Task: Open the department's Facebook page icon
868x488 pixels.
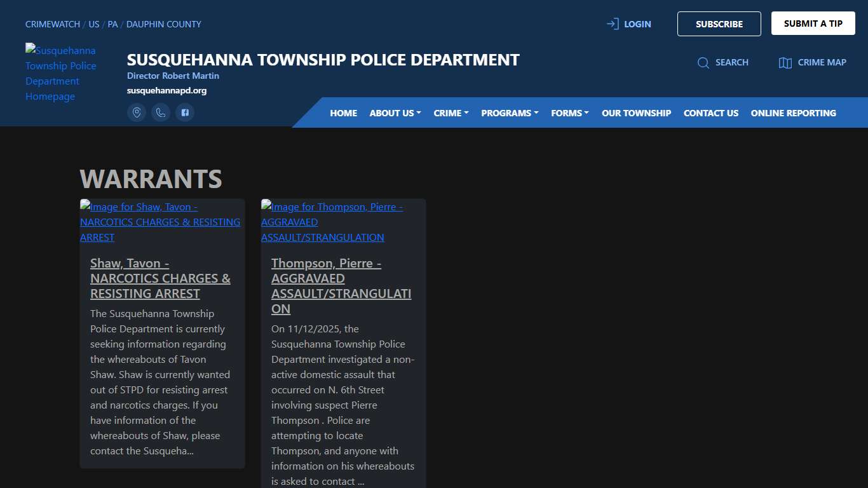Action: click(185, 112)
